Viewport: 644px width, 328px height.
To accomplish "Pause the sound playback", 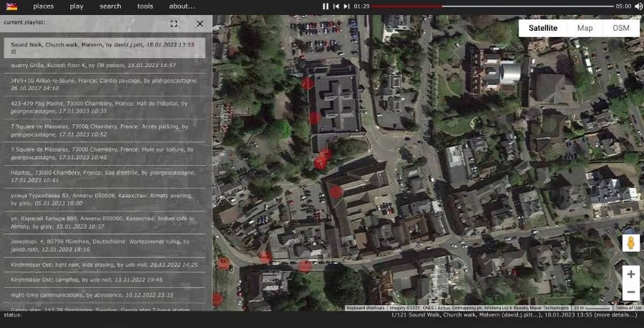I will [326, 6].
